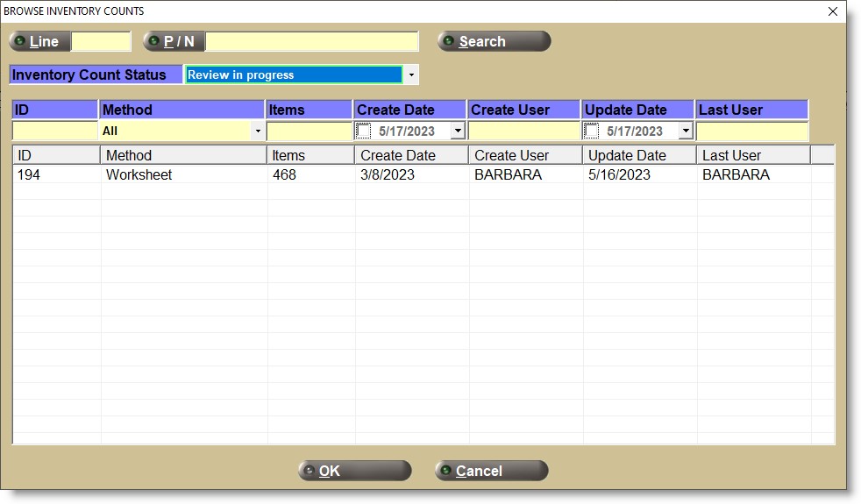Open the Inventory Count Status dropdown
Image resolution: width=861 pixels, height=504 pixels.
[411, 75]
